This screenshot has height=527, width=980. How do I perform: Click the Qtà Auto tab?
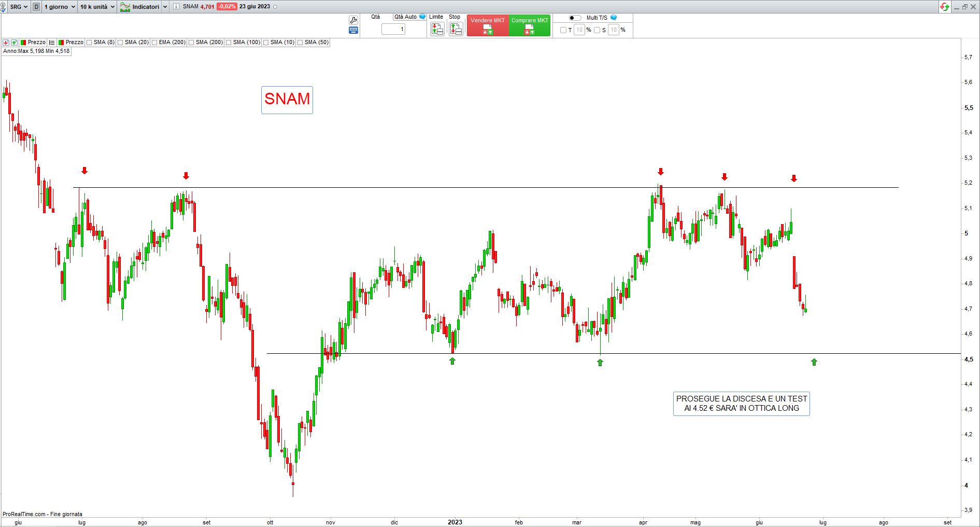point(405,17)
